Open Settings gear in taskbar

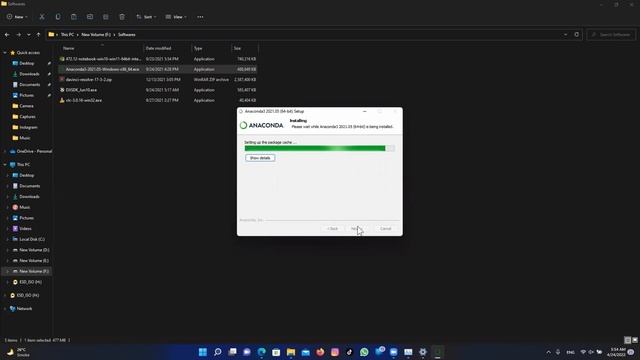coord(423,352)
